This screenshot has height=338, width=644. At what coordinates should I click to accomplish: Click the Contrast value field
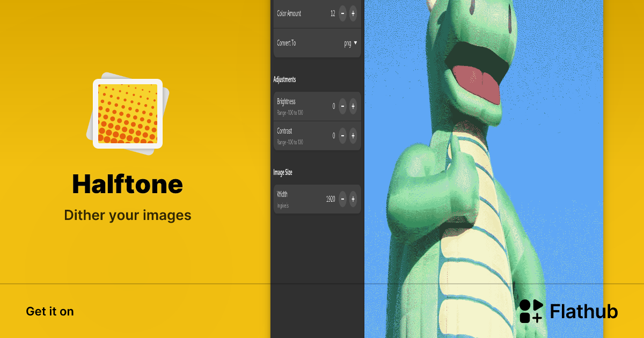click(x=333, y=136)
